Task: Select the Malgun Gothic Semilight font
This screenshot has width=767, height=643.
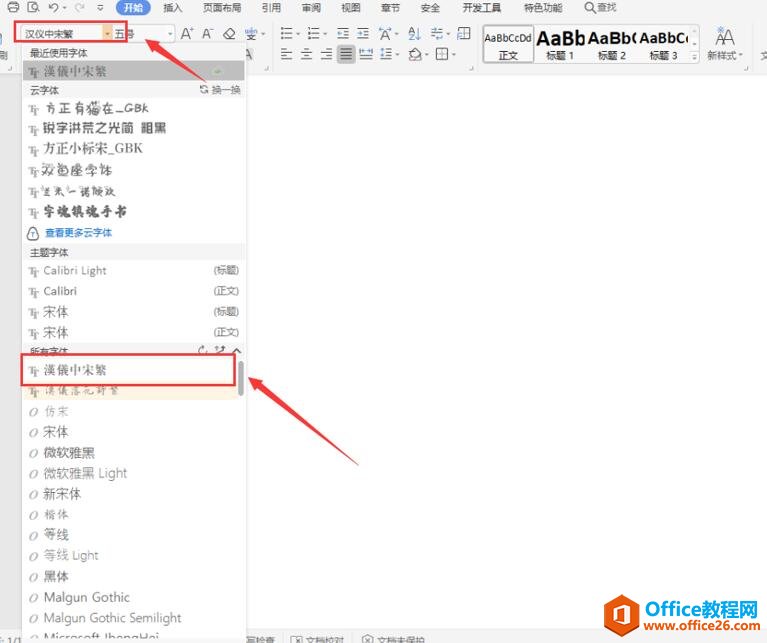Action: pyautogui.click(x=130, y=618)
